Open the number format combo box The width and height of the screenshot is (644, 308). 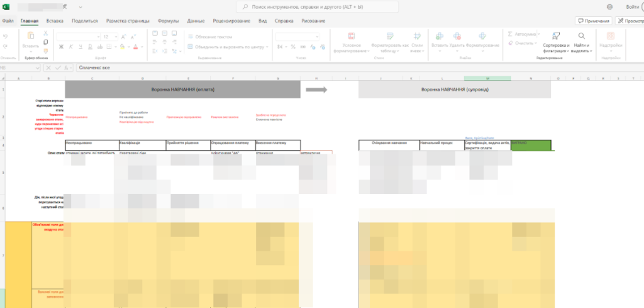297,37
